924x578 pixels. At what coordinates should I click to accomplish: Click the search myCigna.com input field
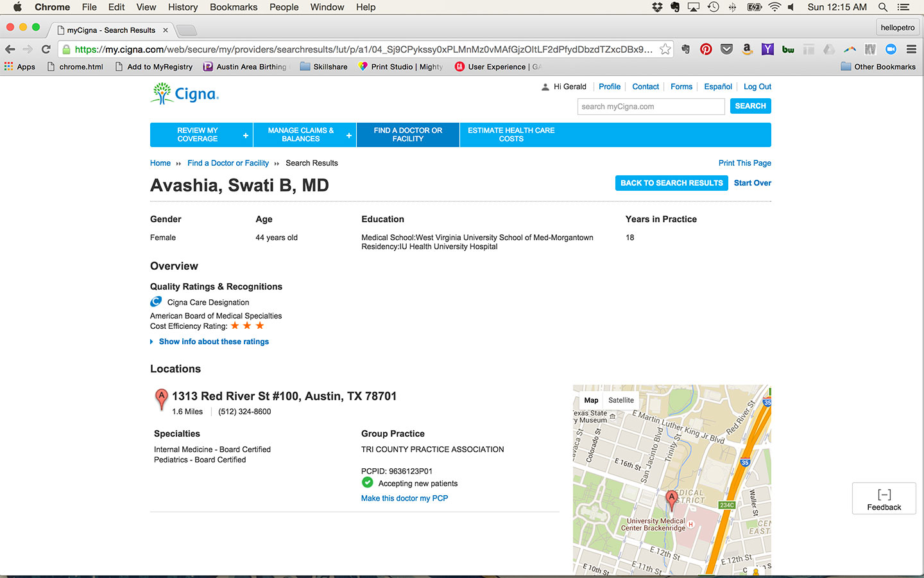click(x=651, y=107)
